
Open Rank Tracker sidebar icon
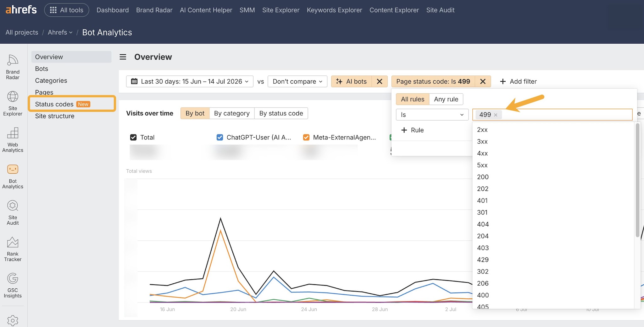pyautogui.click(x=13, y=249)
